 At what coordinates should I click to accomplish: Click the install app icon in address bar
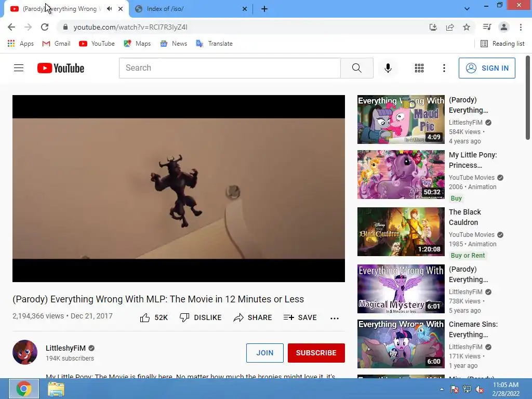click(433, 27)
